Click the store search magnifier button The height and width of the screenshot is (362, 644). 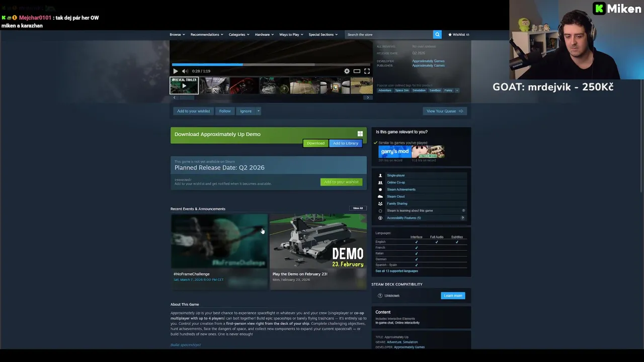click(437, 35)
